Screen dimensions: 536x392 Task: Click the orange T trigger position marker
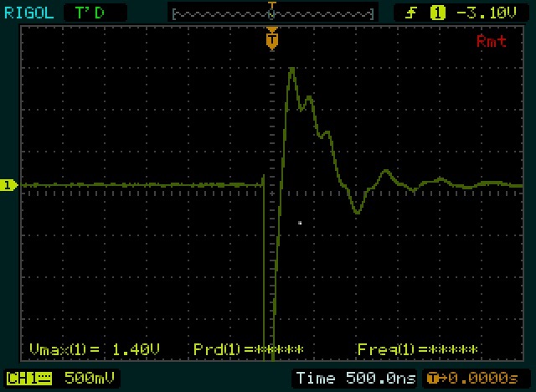271,39
